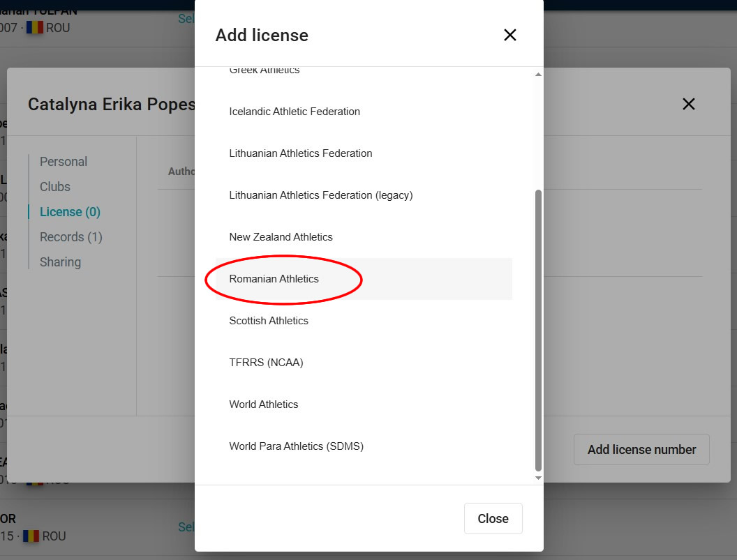
Task: Pick World Para Athletics (SDMS)
Action: click(x=297, y=446)
